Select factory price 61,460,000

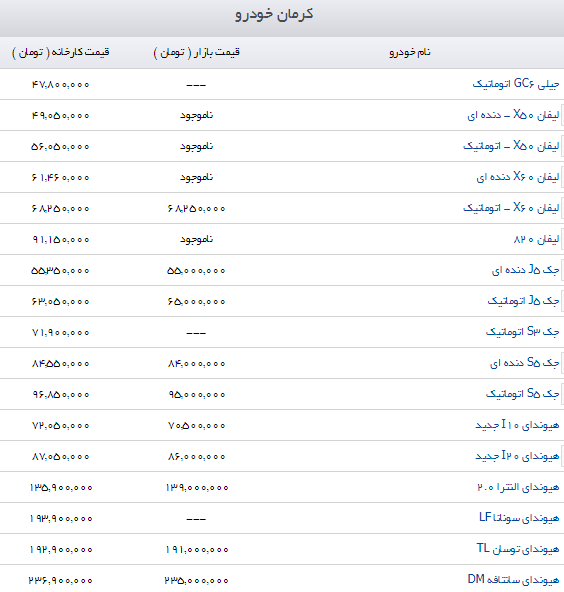tap(60, 177)
